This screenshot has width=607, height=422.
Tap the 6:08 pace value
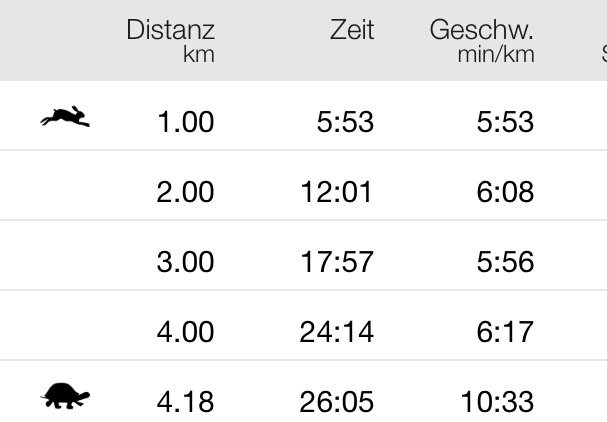[505, 192]
